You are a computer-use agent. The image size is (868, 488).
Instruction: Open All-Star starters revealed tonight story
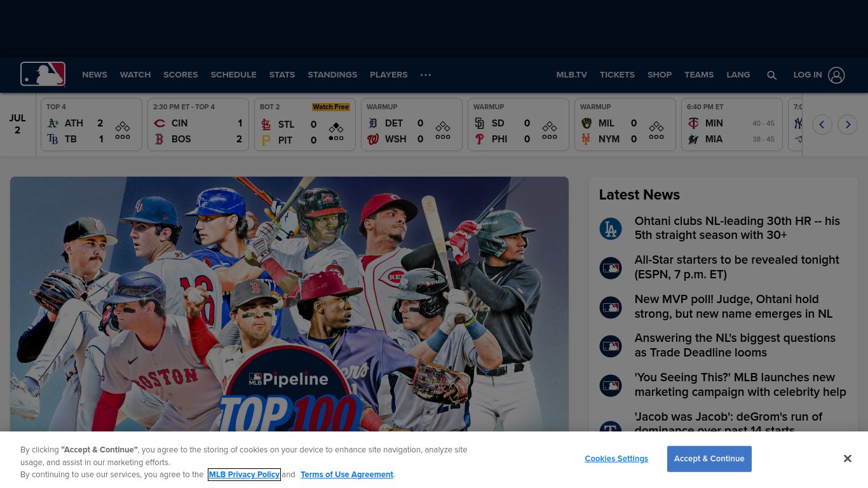point(736,267)
